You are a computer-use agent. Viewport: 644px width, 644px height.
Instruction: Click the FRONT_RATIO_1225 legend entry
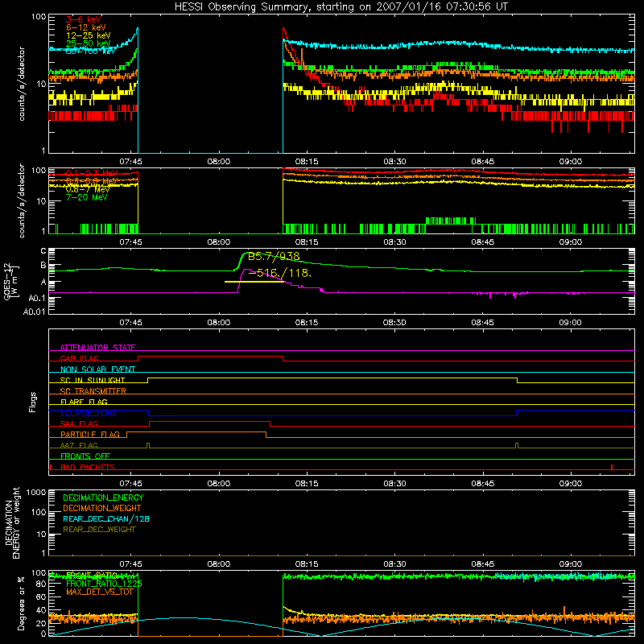coord(104,584)
